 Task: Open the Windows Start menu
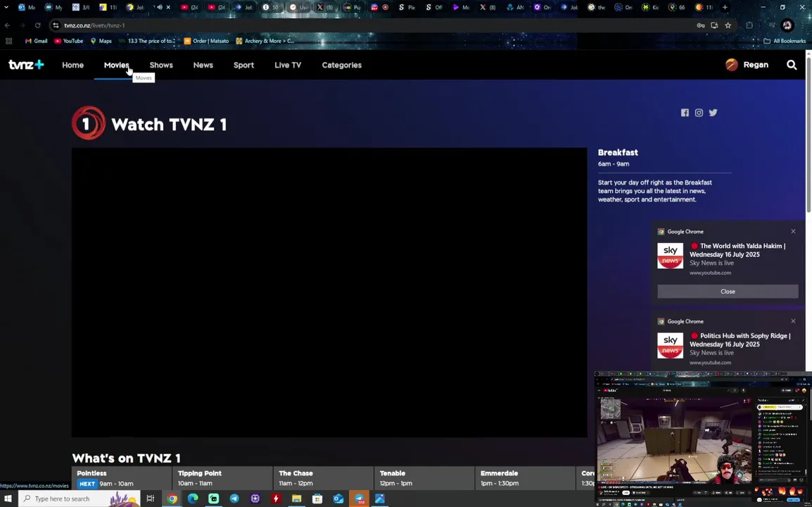(x=8, y=499)
